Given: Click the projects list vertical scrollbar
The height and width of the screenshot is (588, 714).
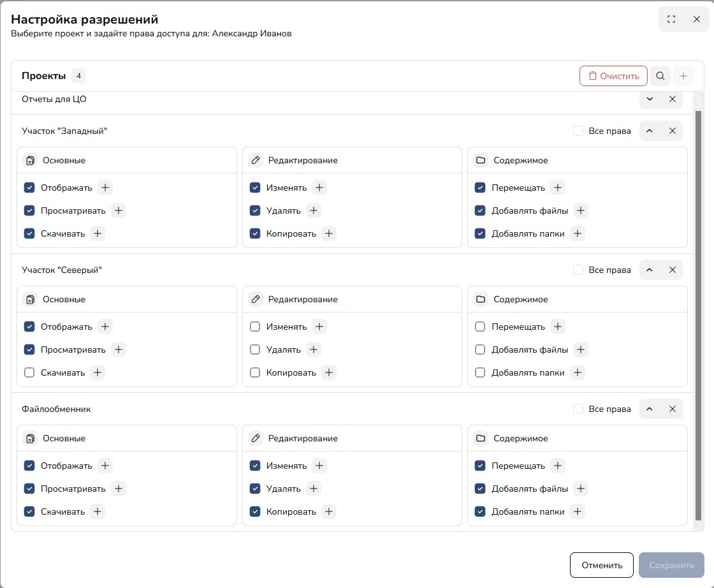Looking at the screenshot, I should 699,315.
